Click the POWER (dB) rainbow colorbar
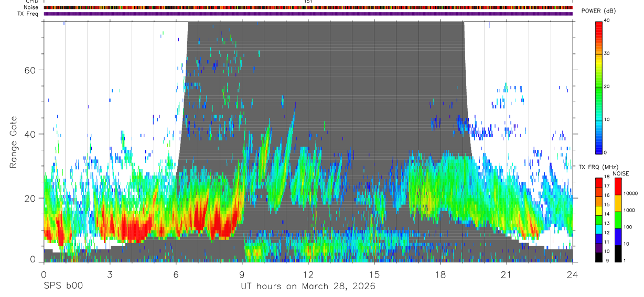 click(598, 87)
